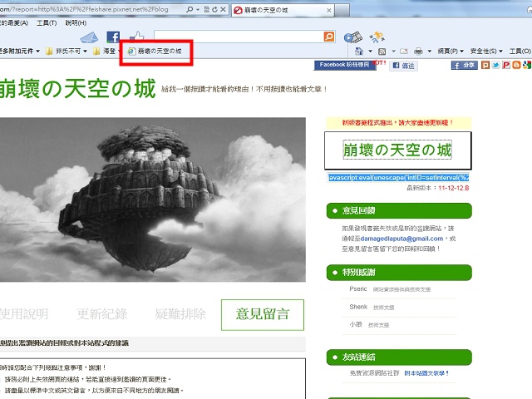Expand the 非玩不可 folder dropdown arrow
532x399 pixels.
(x=85, y=52)
